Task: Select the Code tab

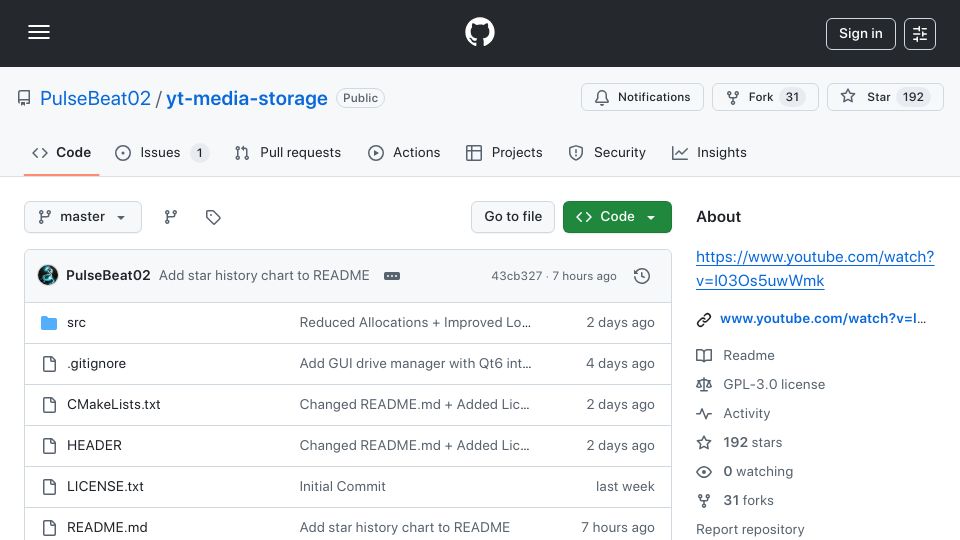Action: [x=61, y=152]
